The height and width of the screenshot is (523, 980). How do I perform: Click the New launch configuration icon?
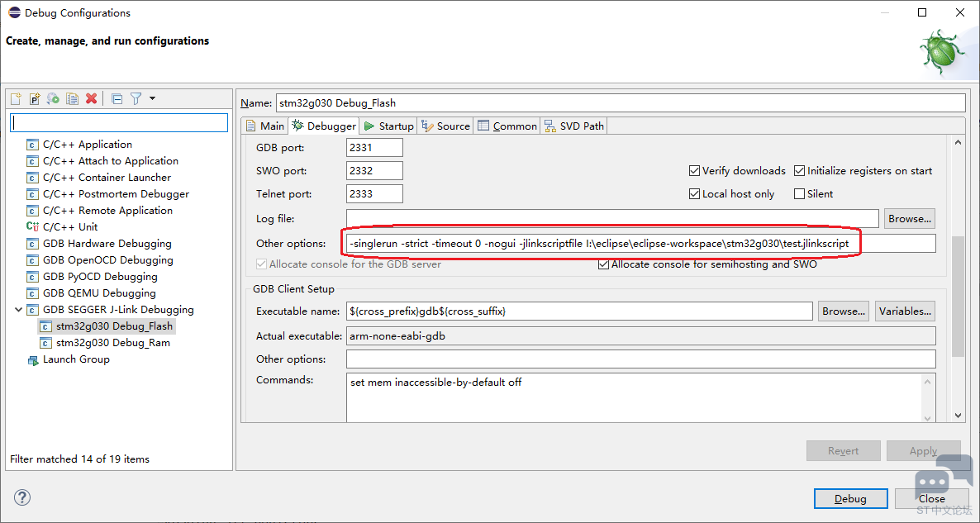click(x=17, y=98)
